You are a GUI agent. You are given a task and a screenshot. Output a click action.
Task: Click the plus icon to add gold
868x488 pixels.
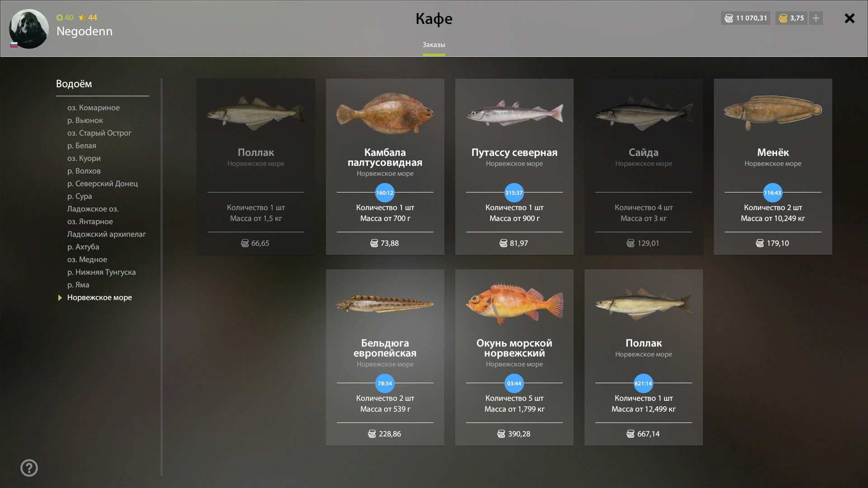pyautogui.click(x=816, y=18)
